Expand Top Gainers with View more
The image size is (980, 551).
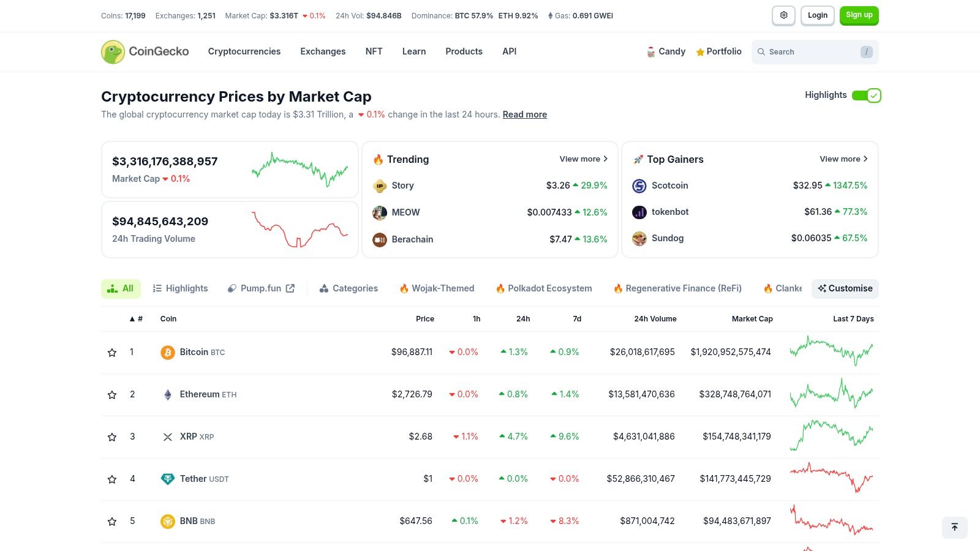tap(844, 159)
